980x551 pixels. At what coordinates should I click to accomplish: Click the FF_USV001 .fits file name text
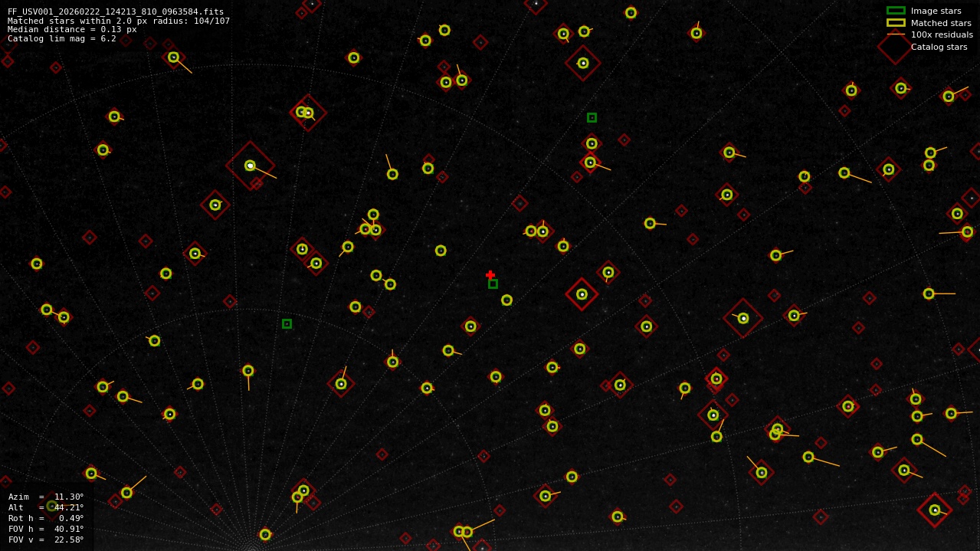pos(116,11)
